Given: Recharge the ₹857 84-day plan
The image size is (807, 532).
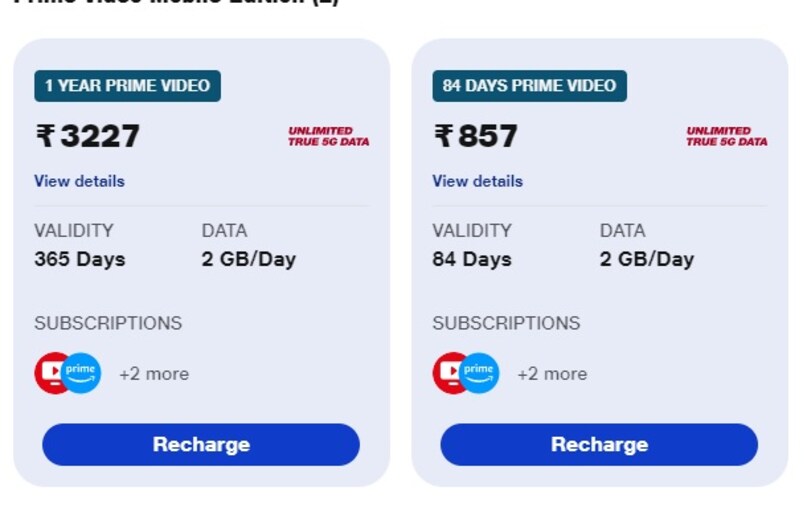Looking at the screenshot, I should [599, 444].
